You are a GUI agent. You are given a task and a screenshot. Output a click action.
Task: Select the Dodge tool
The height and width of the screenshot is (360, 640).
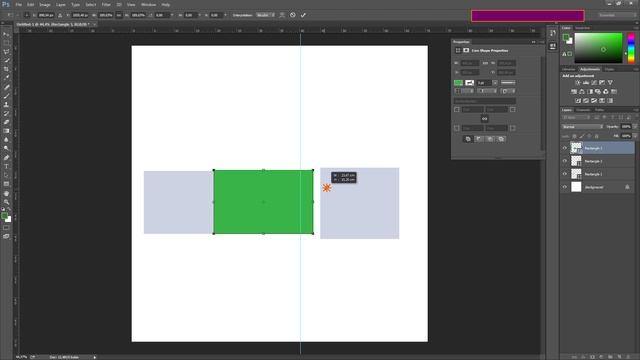(6, 149)
